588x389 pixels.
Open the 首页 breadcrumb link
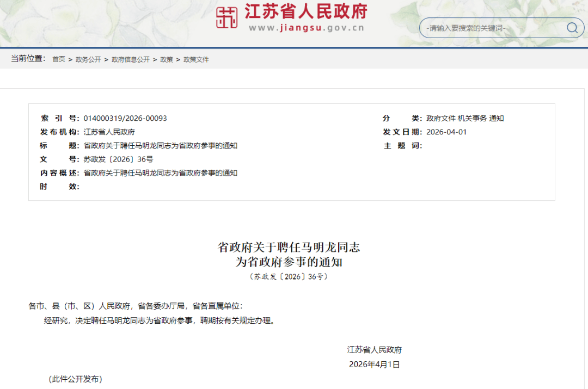[58, 59]
